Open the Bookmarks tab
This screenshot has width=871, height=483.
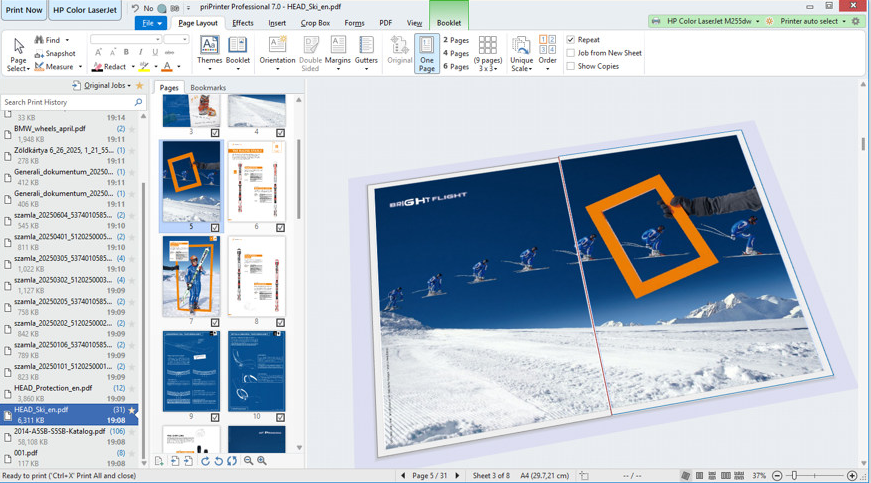point(208,88)
